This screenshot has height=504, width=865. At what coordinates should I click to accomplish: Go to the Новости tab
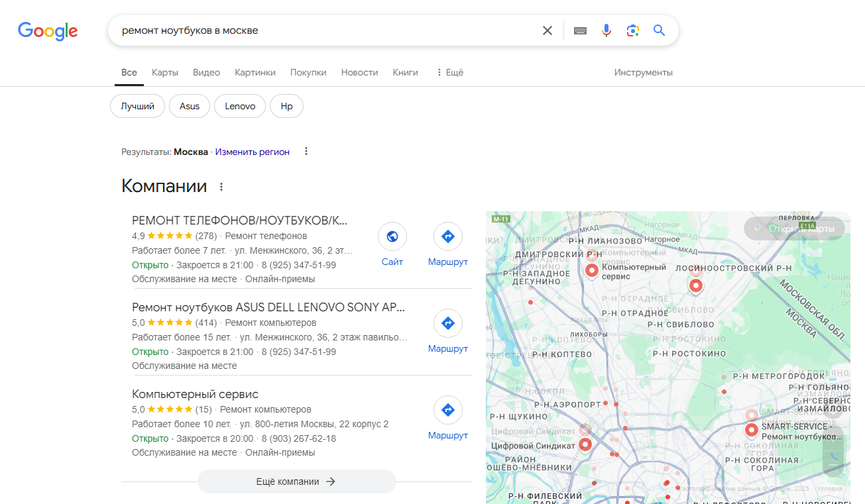359,72
